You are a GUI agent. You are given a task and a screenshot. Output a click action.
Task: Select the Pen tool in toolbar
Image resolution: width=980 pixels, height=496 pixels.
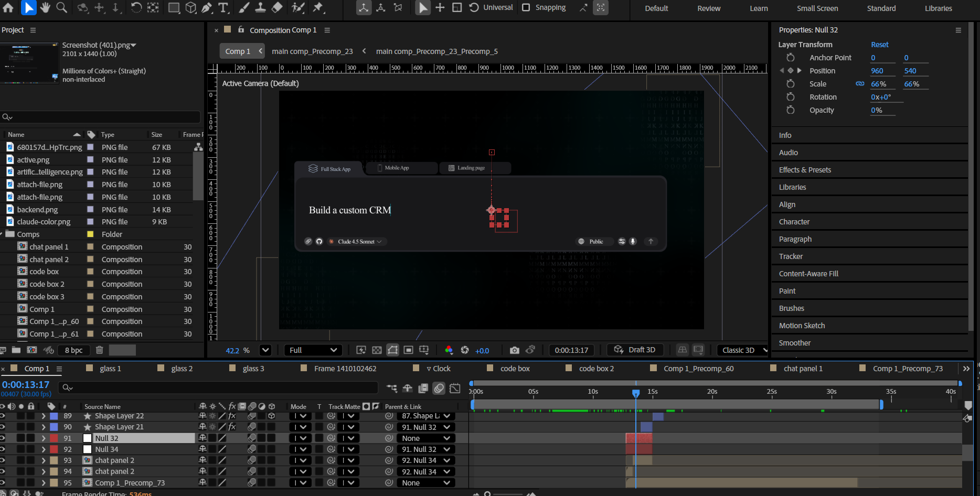click(x=207, y=7)
